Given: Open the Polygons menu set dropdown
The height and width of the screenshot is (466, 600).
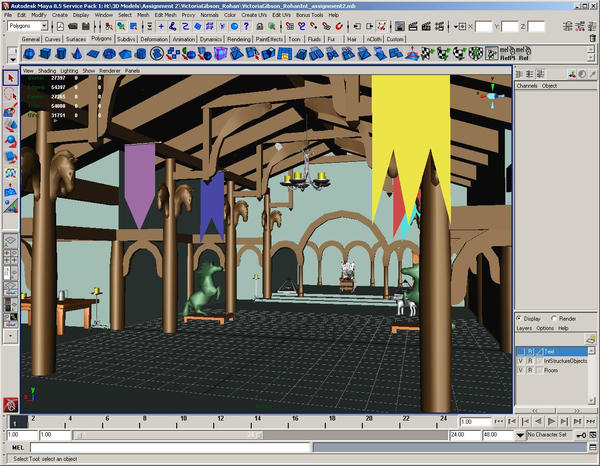Looking at the screenshot, I should (44, 26).
